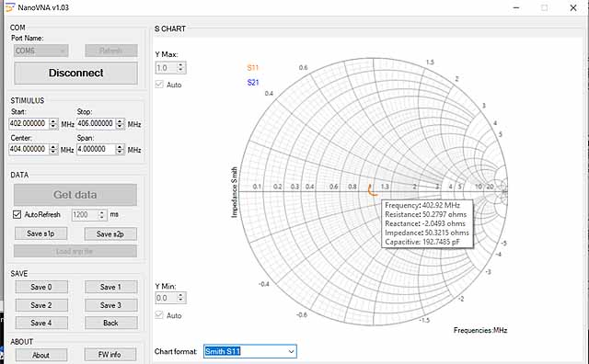Click the S11 legend label on the chart
Image resolution: width=589 pixels, height=364 pixels.
coord(253,67)
